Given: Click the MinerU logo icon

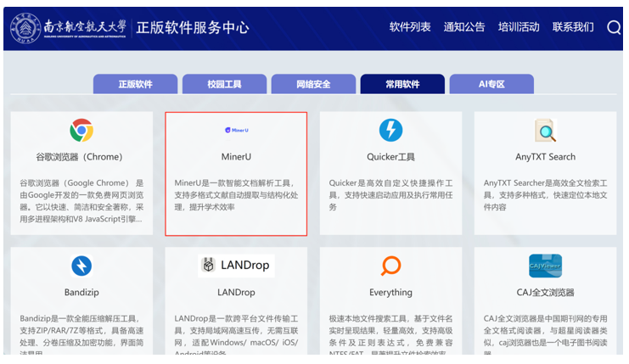Looking at the screenshot, I should 236,130.
